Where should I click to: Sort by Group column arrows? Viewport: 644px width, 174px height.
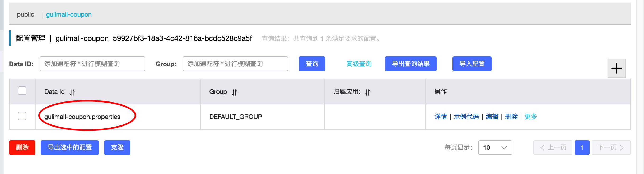[x=234, y=92]
